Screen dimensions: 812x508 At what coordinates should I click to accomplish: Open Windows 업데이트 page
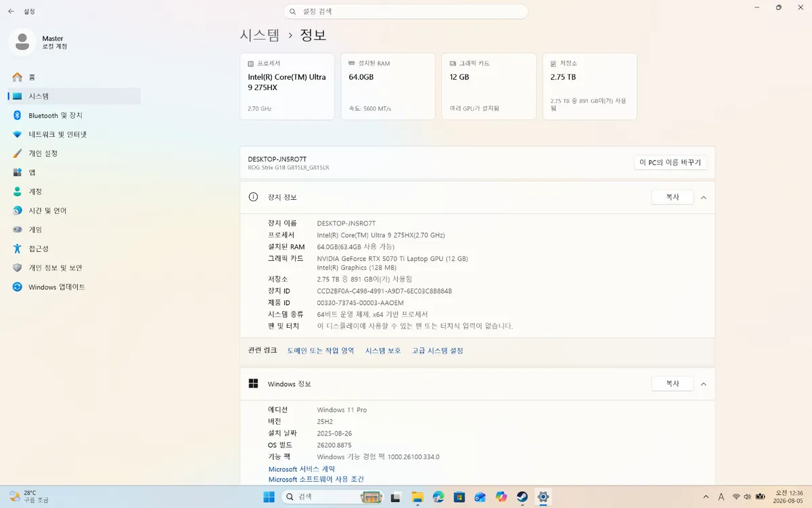click(74, 287)
